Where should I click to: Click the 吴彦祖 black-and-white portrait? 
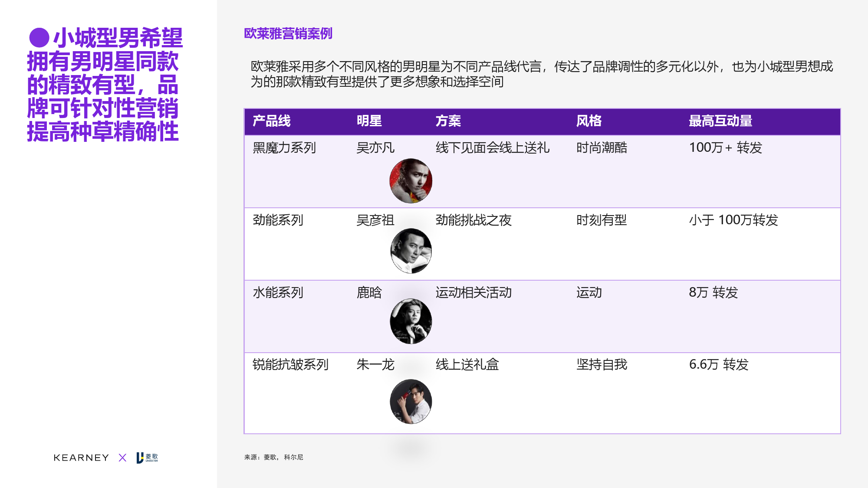[x=411, y=251]
